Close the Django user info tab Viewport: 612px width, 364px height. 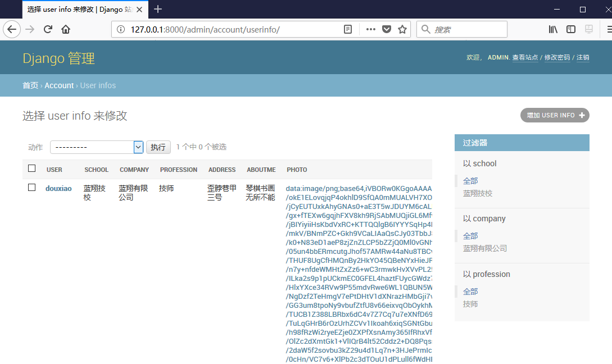(140, 10)
